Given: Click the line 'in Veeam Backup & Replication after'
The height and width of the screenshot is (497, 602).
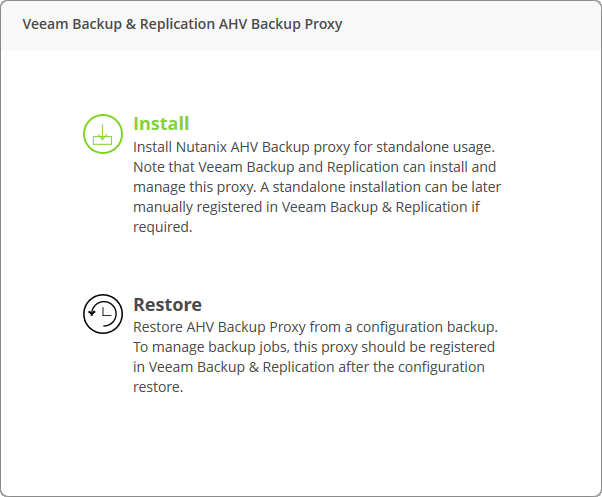Looking at the screenshot, I should click(309, 367).
